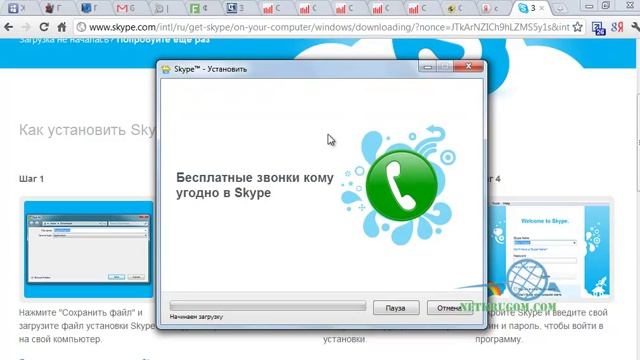Click the browser forward arrow

26,27
